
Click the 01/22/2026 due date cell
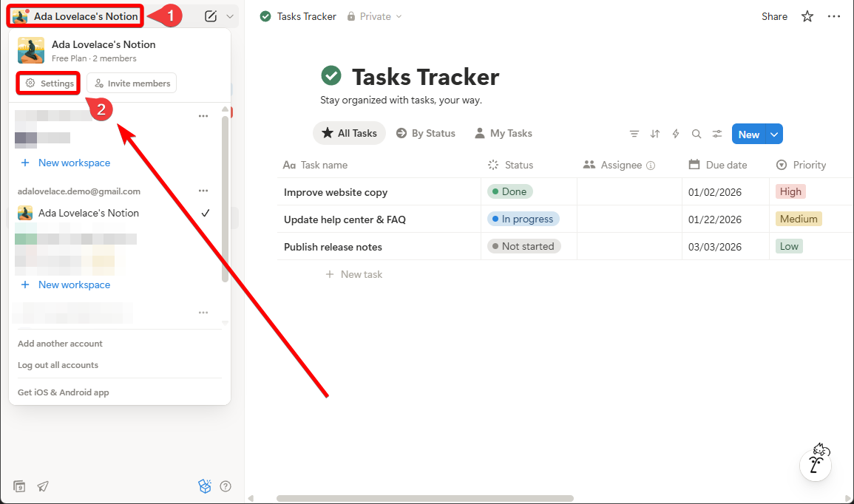click(x=725, y=219)
